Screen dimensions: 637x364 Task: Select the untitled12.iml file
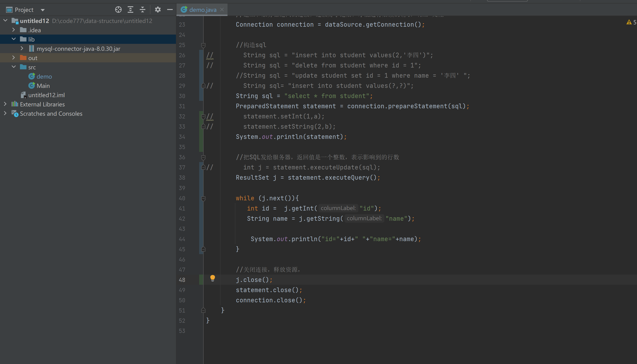tap(46, 95)
